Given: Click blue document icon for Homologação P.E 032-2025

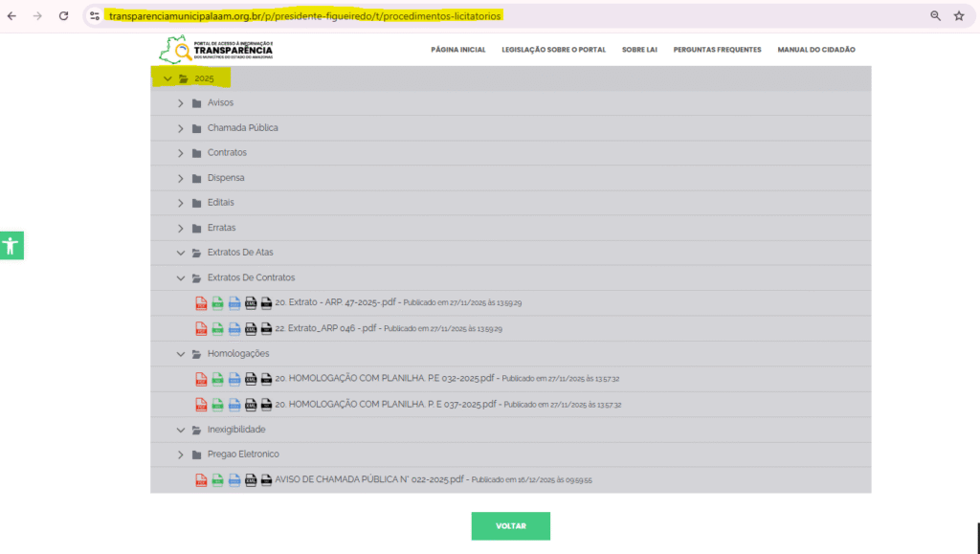Looking at the screenshot, I should (x=234, y=378).
